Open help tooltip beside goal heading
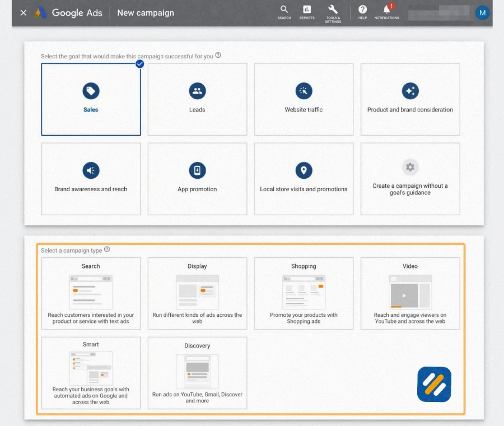Viewport: 504px width, 426px height. tap(218, 55)
